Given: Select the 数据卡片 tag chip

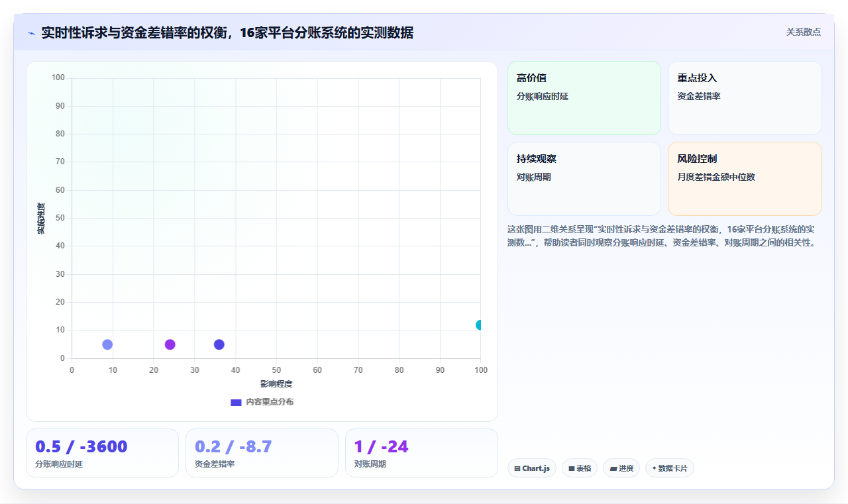Looking at the screenshot, I should (x=670, y=468).
